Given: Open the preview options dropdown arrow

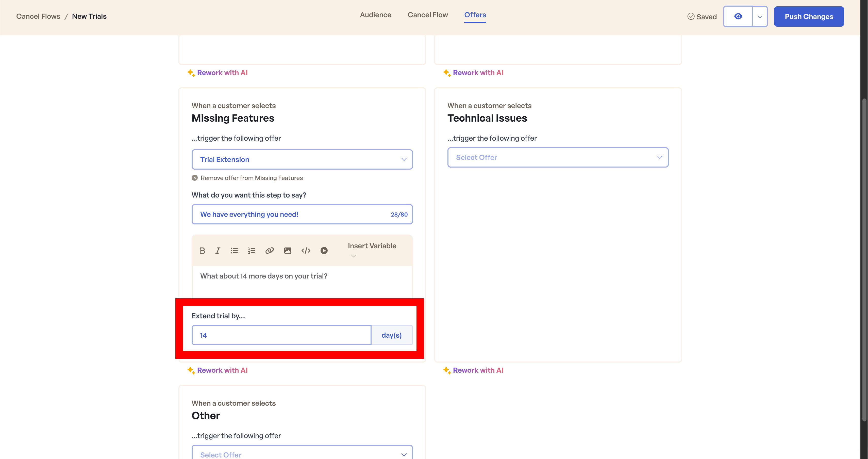Looking at the screenshot, I should pyautogui.click(x=759, y=17).
